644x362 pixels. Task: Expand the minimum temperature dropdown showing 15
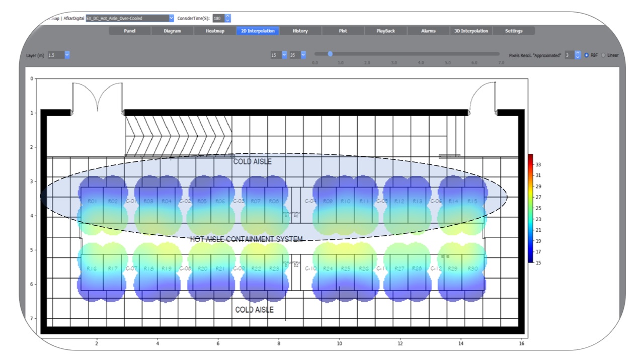click(284, 55)
